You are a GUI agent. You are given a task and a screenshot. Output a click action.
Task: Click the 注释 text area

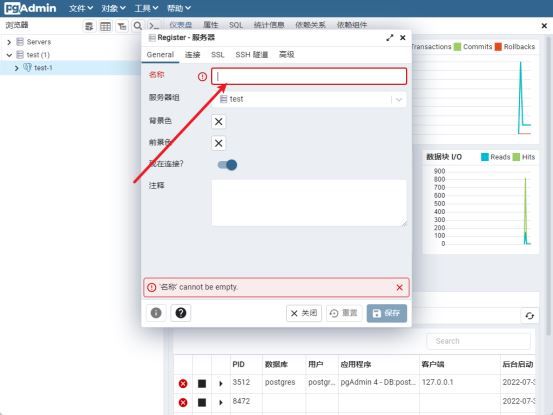[x=309, y=203]
